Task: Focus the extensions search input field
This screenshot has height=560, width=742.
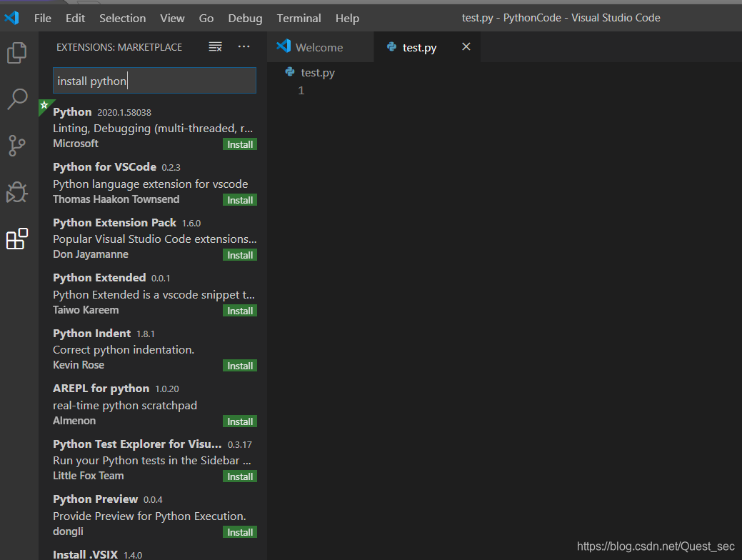Action: coord(154,81)
